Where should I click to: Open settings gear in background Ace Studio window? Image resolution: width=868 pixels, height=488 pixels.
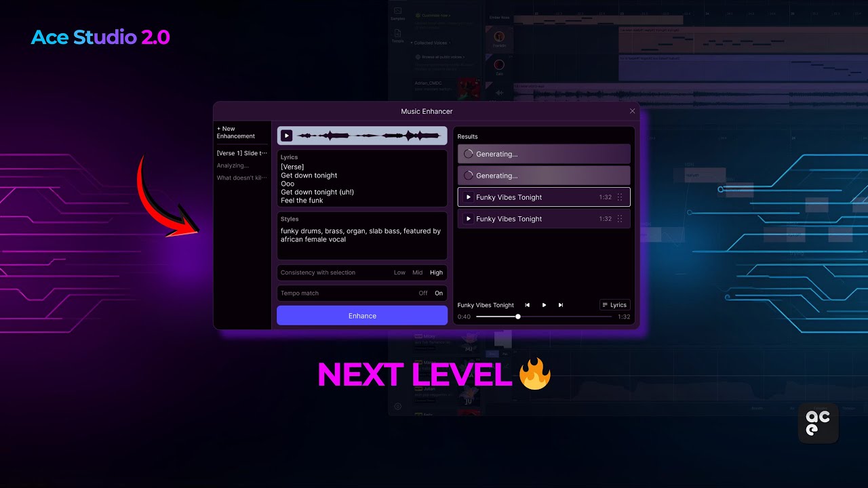tap(397, 407)
